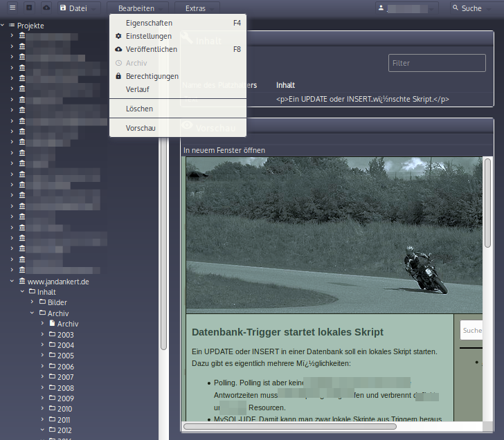
Task: Click the Inhalt column header
Action: tap(285, 85)
